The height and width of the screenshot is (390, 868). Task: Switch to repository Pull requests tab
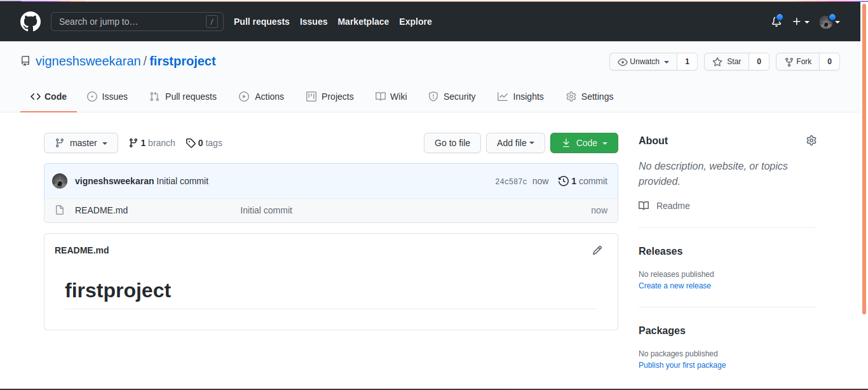(183, 97)
